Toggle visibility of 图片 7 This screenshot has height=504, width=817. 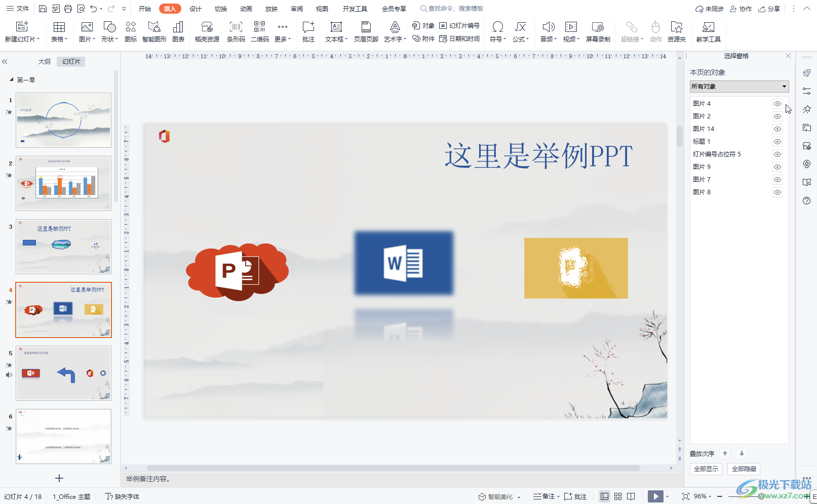(777, 180)
